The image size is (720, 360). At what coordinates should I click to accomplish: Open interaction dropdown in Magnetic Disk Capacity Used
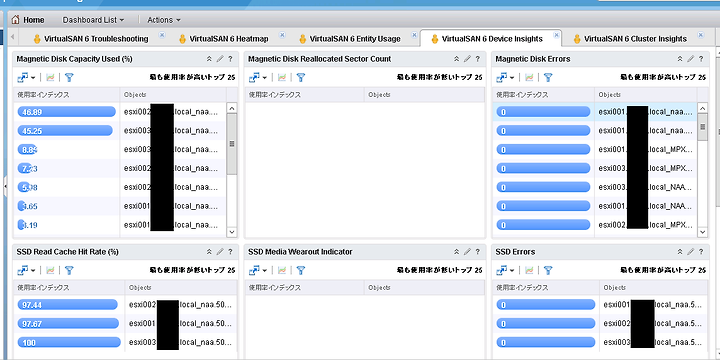tap(27, 77)
